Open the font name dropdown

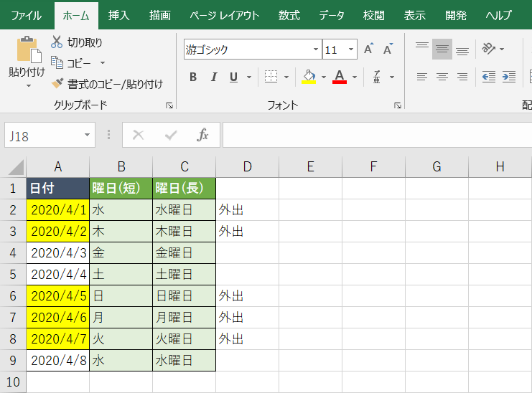point(316,49)
